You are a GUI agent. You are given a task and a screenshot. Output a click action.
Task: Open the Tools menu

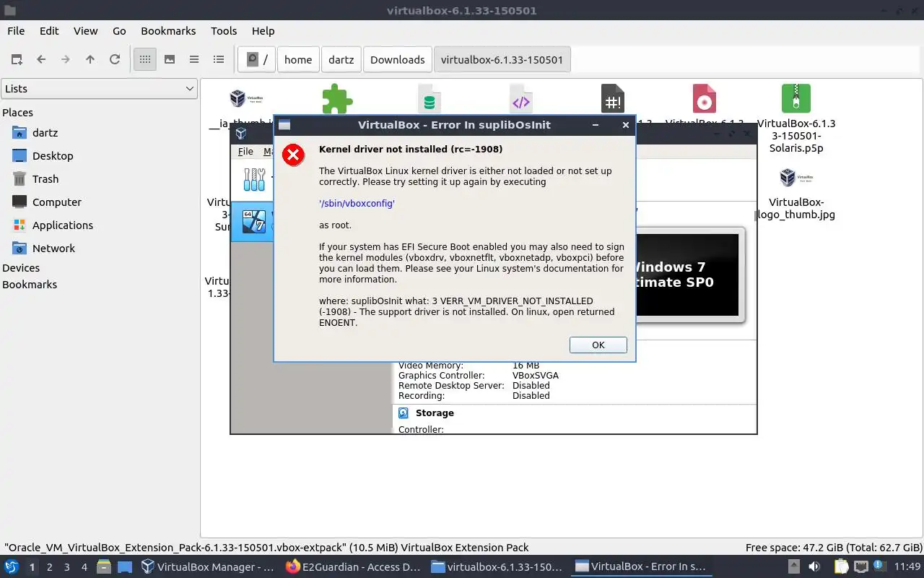click(224, 31)
